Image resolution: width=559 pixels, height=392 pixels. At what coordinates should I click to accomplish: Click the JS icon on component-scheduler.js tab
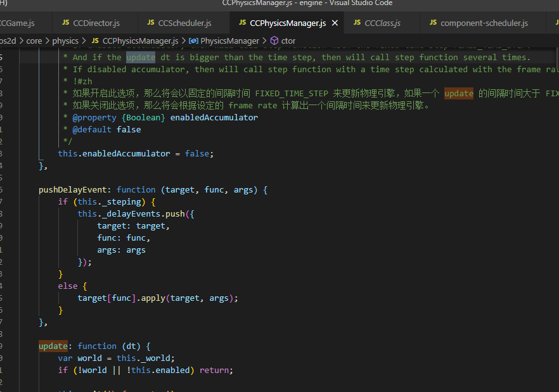[x=433, y=22]
